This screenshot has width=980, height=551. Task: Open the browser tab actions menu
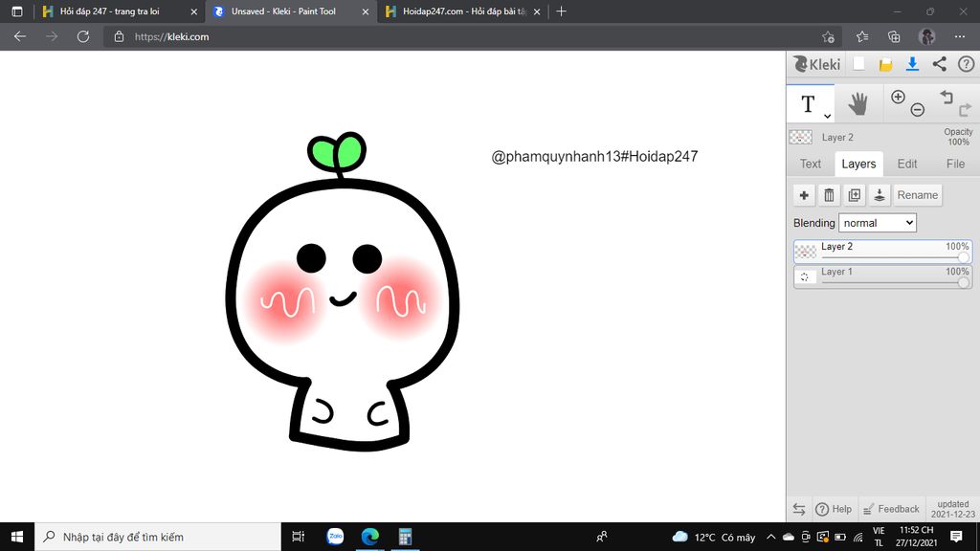point(17,11)
